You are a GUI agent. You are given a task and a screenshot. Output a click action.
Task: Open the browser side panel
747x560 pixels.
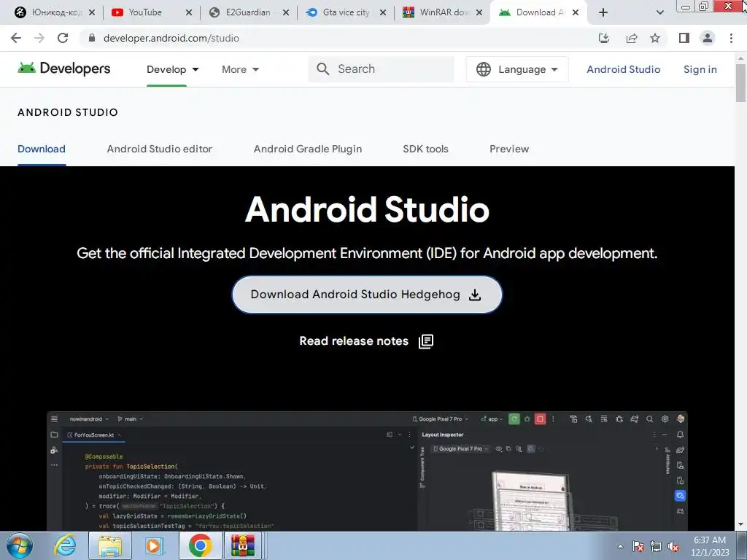(684, 38)
